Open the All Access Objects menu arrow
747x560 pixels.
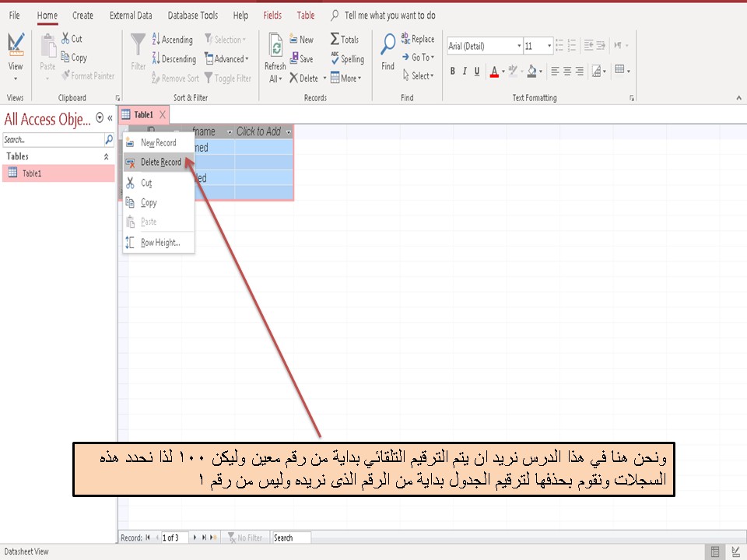(100, 117)
